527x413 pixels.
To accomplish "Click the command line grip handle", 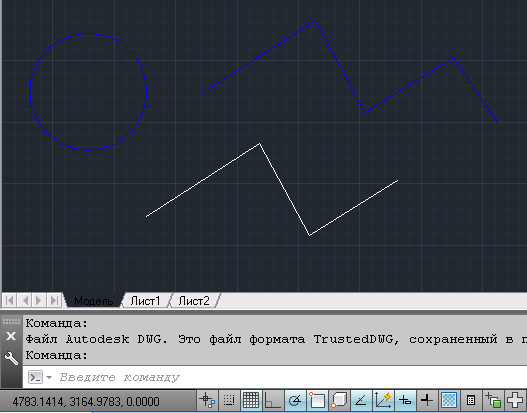I will point(11,321).
